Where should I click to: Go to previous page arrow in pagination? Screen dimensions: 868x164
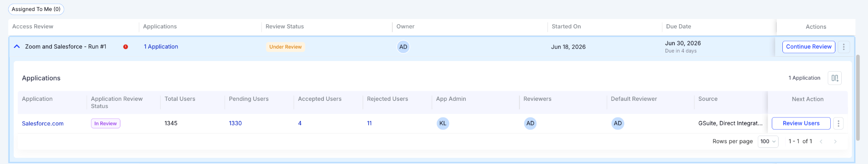coord(821,142)
